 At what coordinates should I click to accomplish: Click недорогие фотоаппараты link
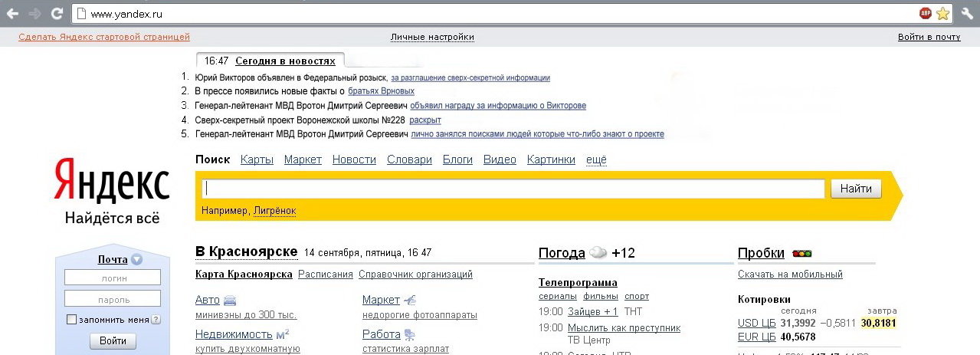coord(420,315)
